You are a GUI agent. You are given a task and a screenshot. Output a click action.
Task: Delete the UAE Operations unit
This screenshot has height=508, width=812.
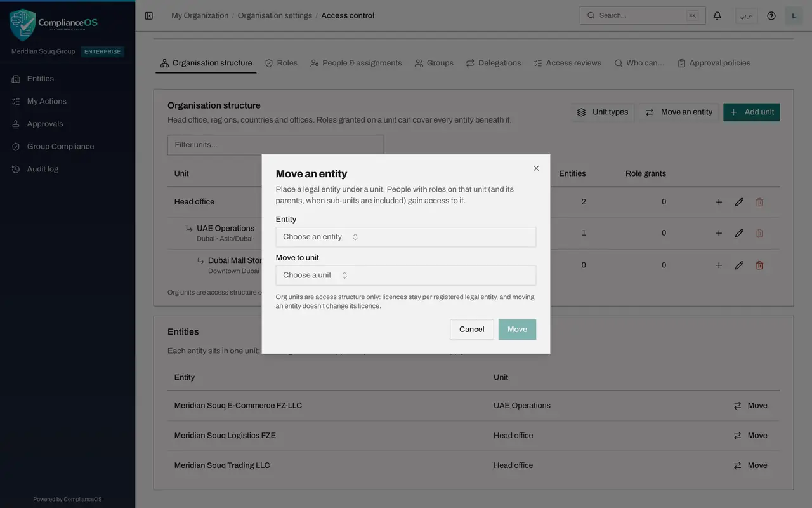coord(759,233)
